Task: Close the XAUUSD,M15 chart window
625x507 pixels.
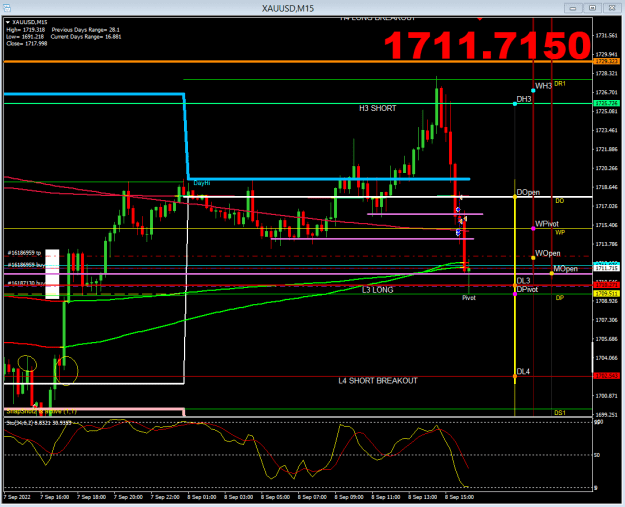Action: coord(612,8)
